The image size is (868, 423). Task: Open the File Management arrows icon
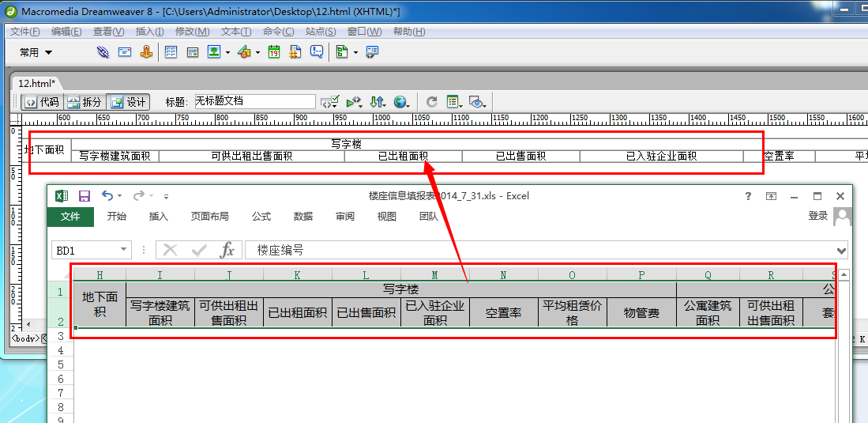(x=378, y=102)
